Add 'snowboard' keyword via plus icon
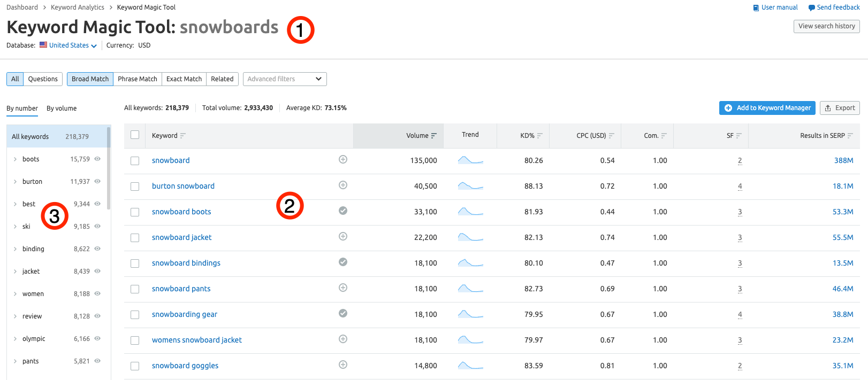868x380 pixels. pos(343,159)
